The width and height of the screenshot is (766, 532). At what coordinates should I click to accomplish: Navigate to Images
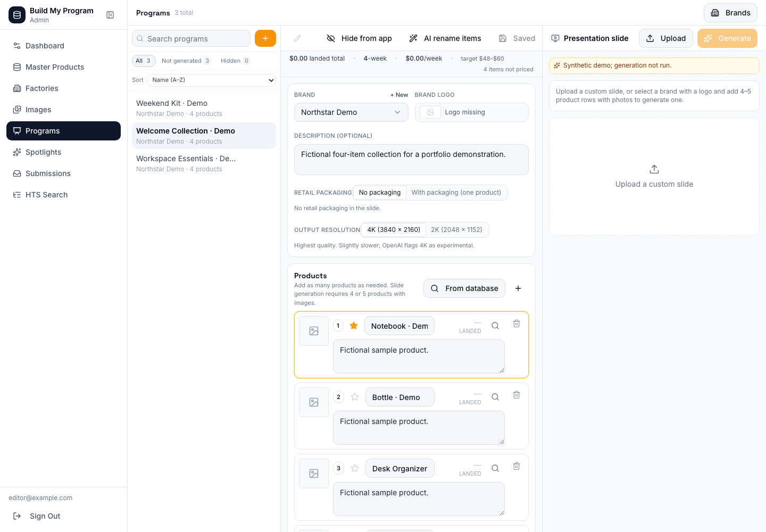(x=63, y=110)
